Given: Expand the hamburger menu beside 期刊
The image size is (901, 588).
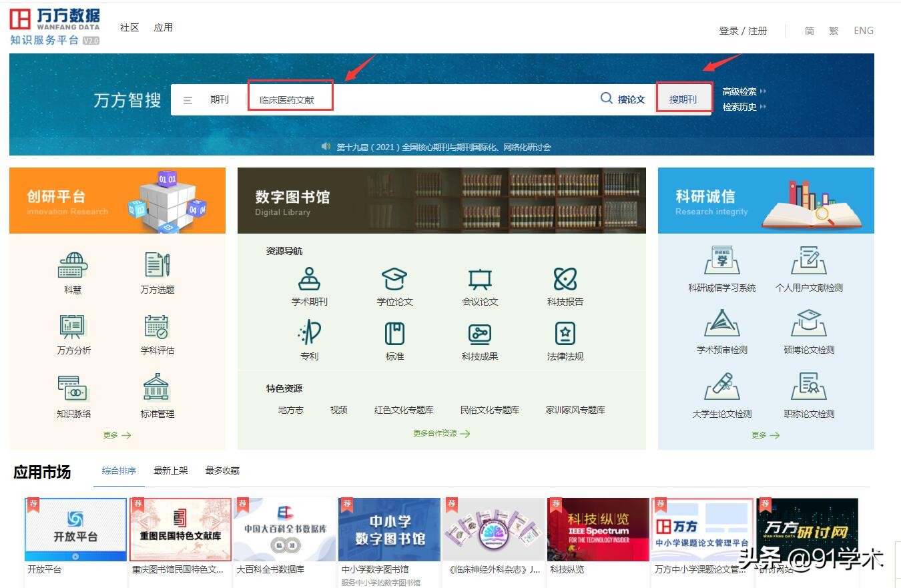Looking at the screenshot, I should [188, 98].
